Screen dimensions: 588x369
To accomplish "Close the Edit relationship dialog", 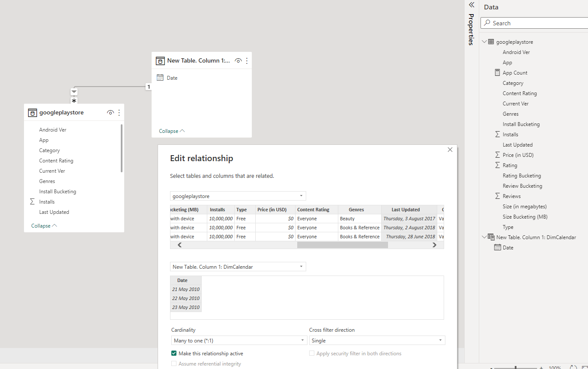I will coord(450,150).
